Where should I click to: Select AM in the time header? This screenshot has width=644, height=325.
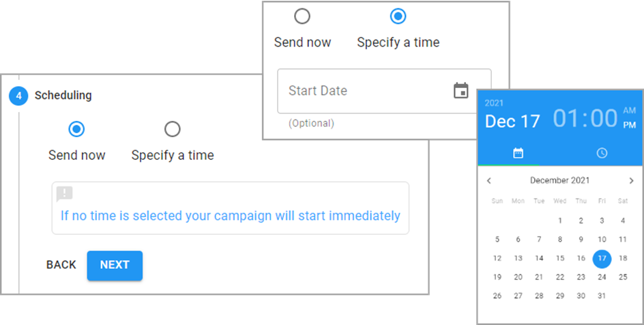(629, 110)
